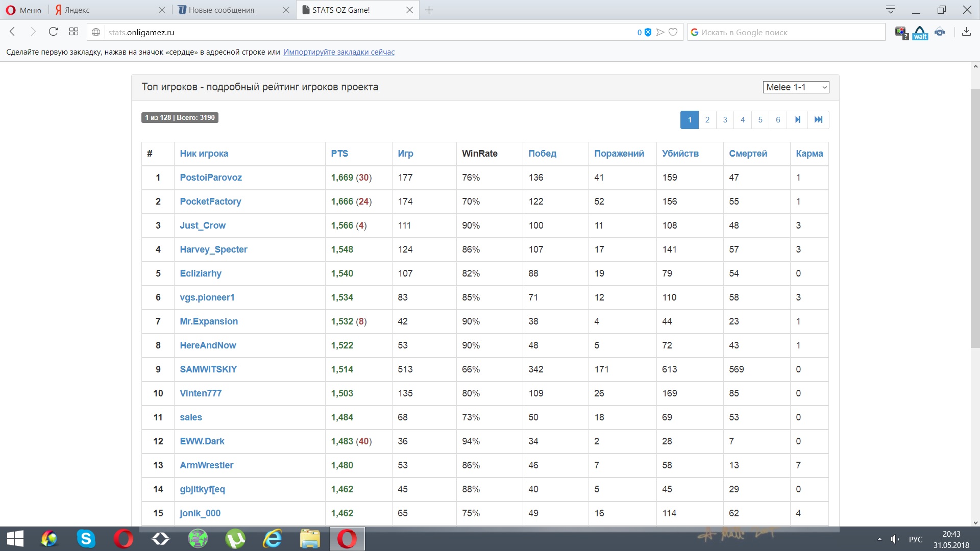Image resolution: width=980 pixels, height=551 pixels.
Task: Click the send page arrow icon
Action: [660, 32]
